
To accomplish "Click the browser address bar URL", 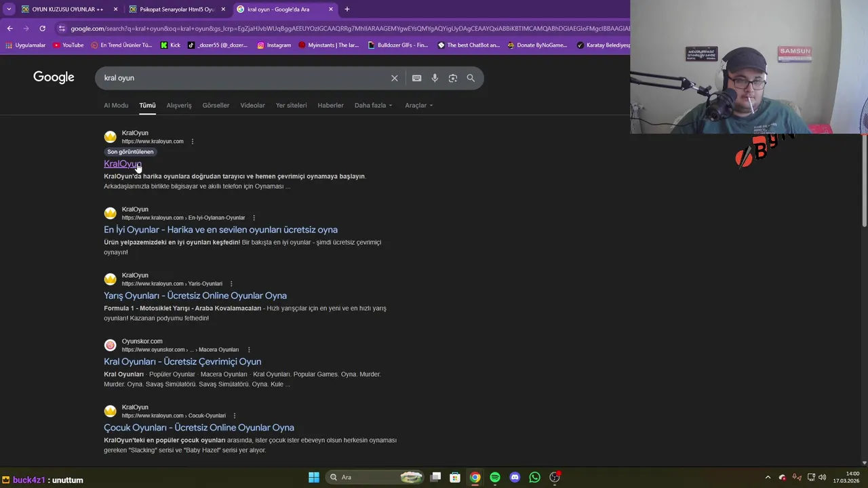I will tap(349, 28).
